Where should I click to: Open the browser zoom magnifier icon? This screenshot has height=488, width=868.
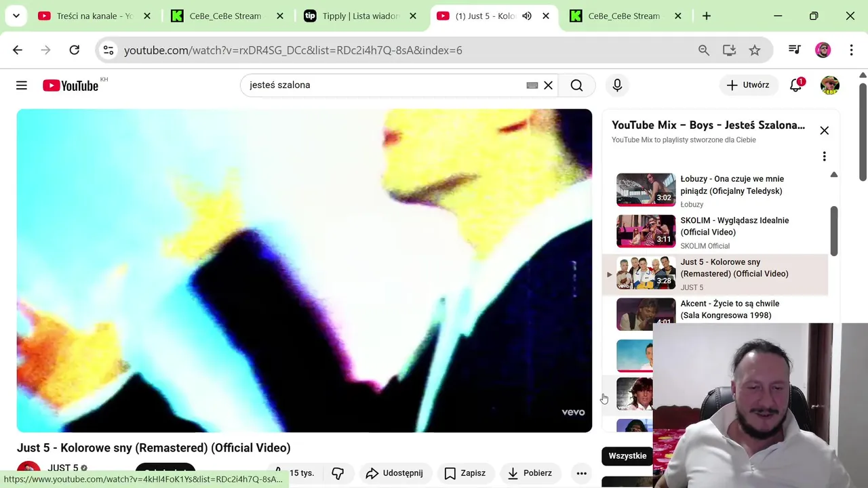[x=704, y=49]
